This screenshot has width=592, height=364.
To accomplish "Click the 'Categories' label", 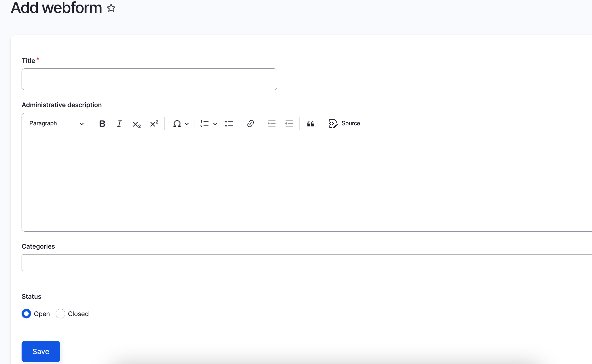I will pyautogui.click(x=38, y=246).
